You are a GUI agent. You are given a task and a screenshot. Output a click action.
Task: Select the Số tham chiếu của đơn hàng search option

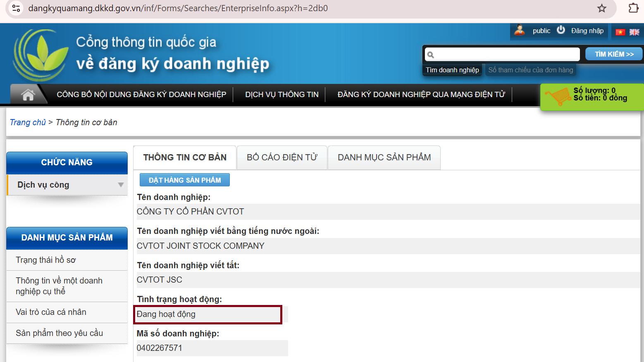point(530,70)
